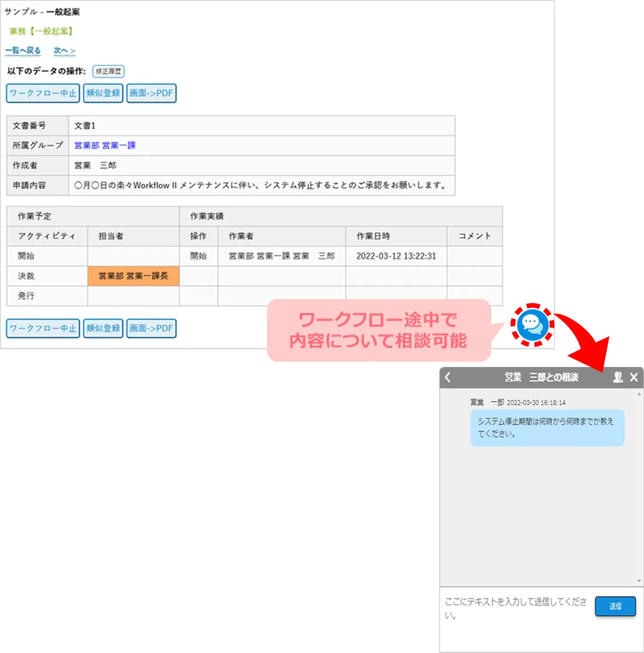Click bottom 類似登録 button
Image resolution: width=644 pixels, height=653 pixels.
coord(103,328)
